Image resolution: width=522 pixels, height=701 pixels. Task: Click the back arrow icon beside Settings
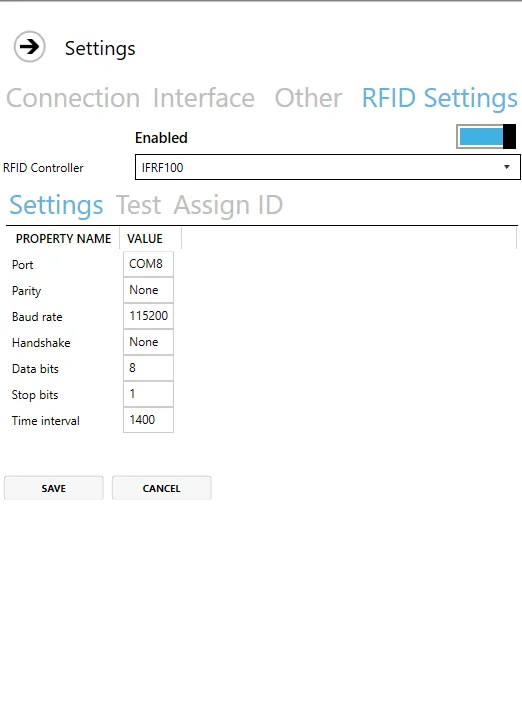point(29,46)
